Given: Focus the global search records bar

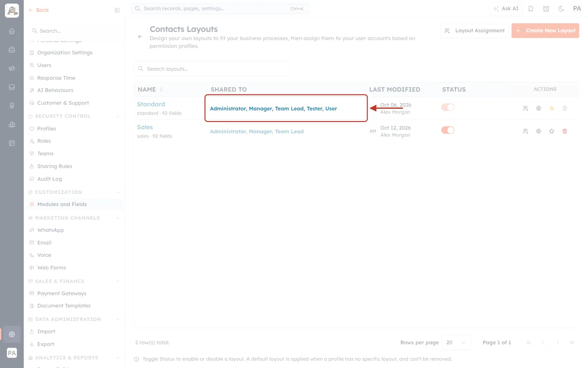Looking at the screenshot, I should (220, 9).
